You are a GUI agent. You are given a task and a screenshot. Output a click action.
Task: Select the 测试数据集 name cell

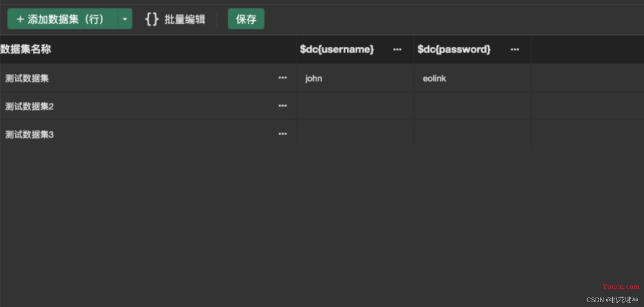(148, 78)
